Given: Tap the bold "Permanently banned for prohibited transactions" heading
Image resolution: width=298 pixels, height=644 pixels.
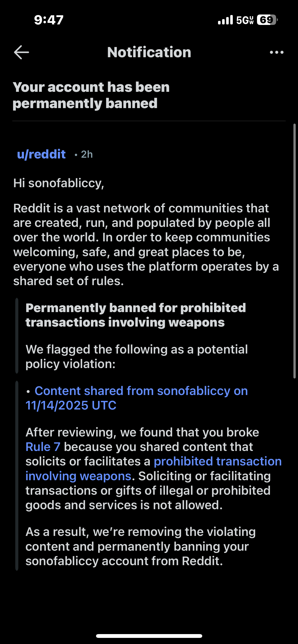Looking at the screenshot, I should click(x=136, y=315).
